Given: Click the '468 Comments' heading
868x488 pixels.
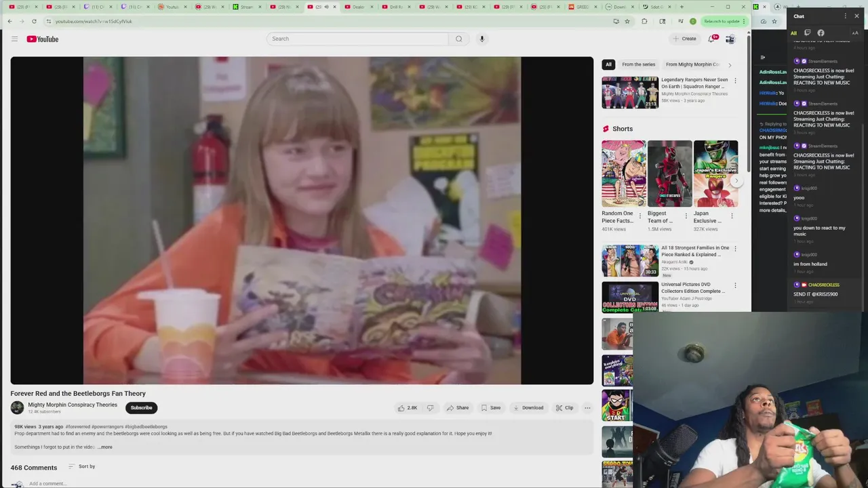Looking at the screenshot, I should 33,468.
